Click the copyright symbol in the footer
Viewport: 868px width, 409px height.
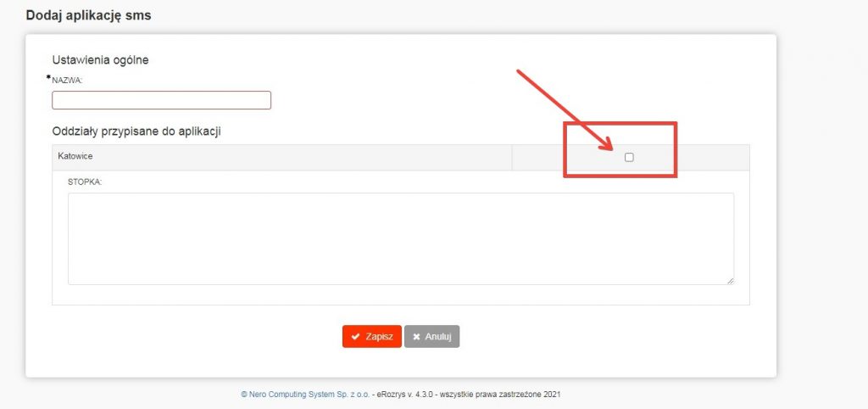coord(243,395)
